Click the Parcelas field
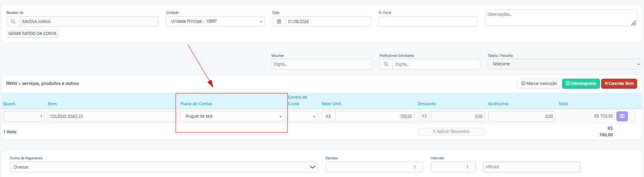The width and height of the screenshot is (644, 177). click(374, 167)
